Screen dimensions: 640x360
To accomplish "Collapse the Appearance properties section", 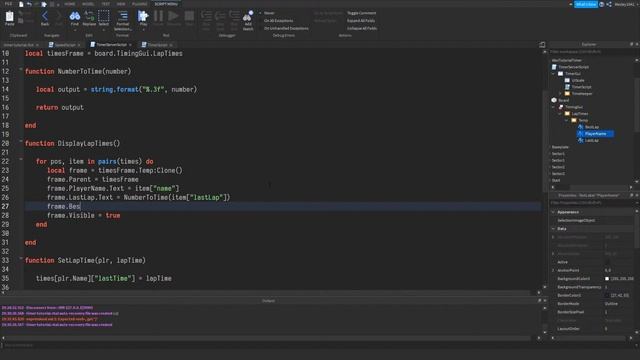I will [x=553, y=212].
